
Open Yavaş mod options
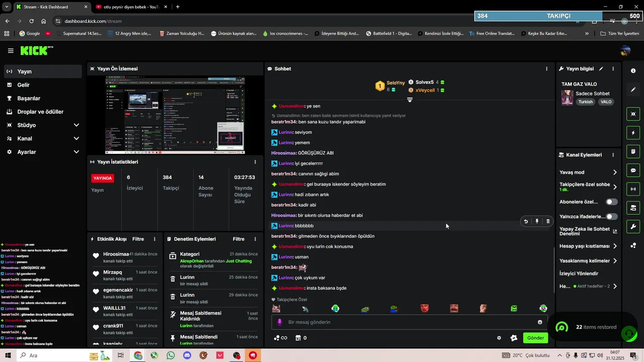pos(588,172)
